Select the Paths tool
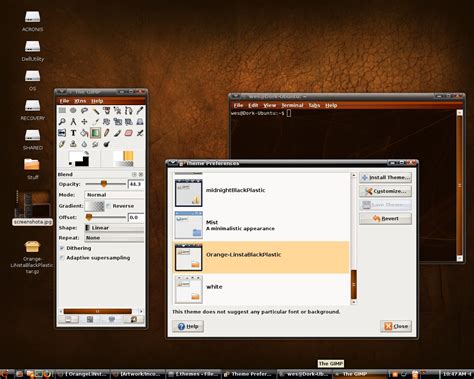The image size is (474, 379). [129, 111]
